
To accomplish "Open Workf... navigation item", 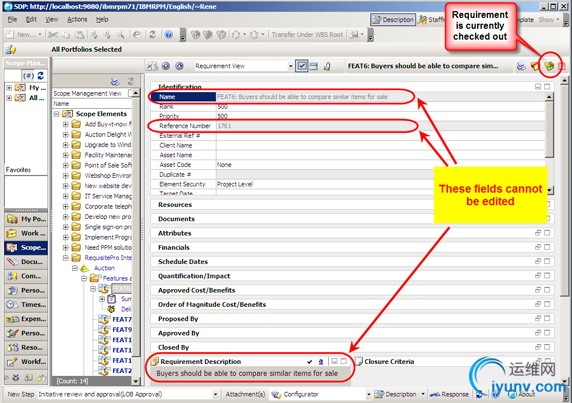I will point(26,361).
